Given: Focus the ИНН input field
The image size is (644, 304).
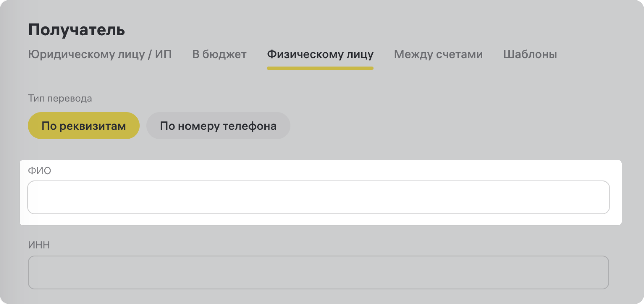Looking at the screenshot, I should (318, 272).
